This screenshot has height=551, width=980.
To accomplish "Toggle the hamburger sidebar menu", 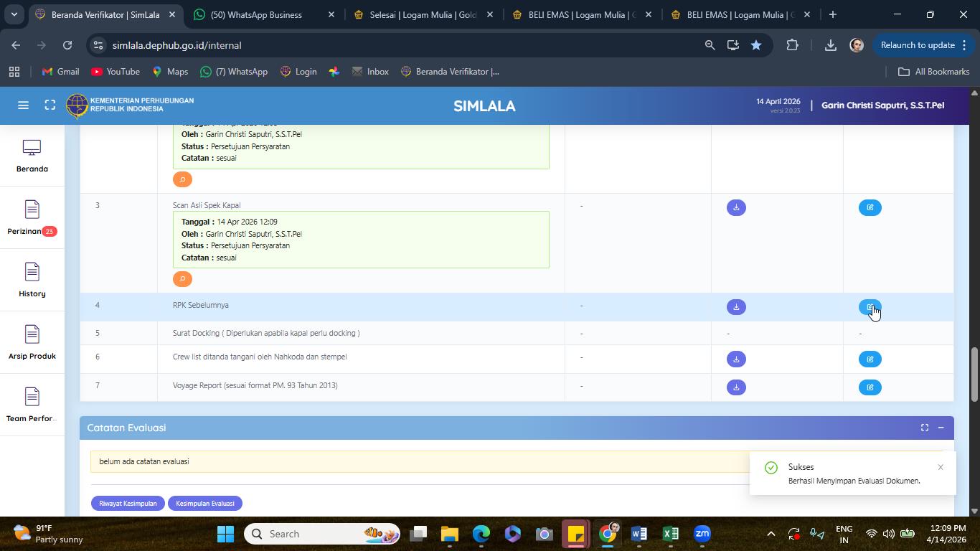I will point(23,105).
